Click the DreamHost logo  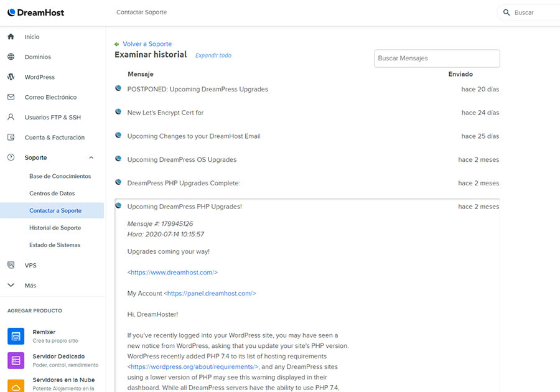[x=35, y=12]
